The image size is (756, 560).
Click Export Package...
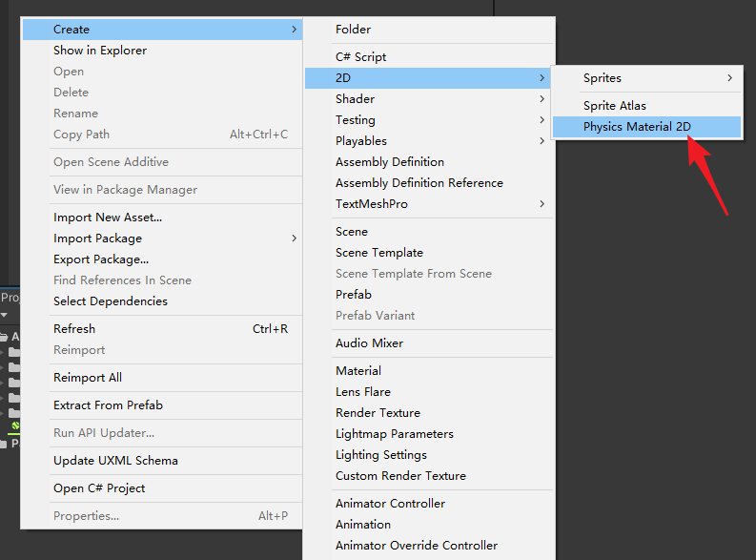[162, 259]
